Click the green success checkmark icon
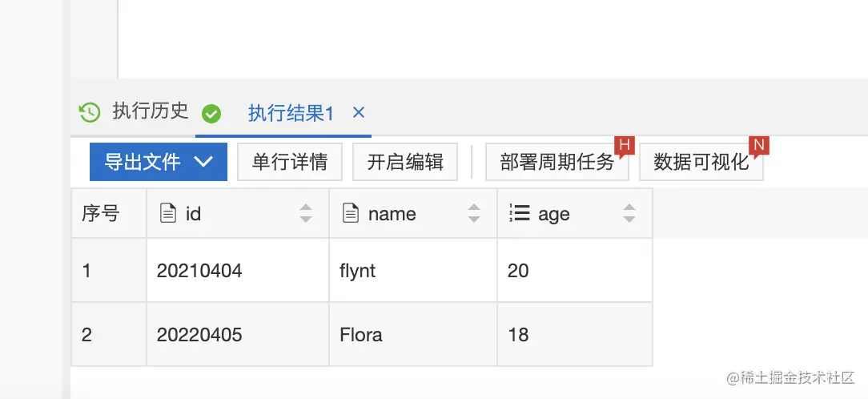Screen dimensions: 868x399 [211, 114]
